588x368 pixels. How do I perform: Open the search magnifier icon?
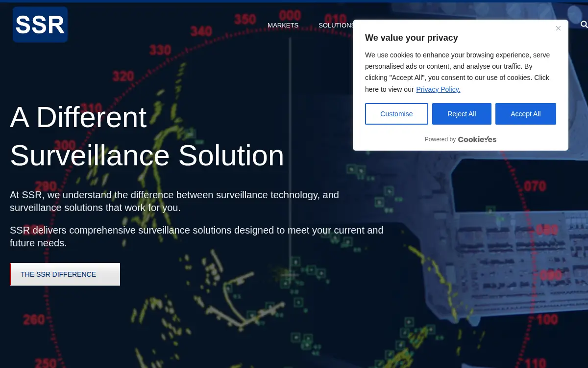584,25
